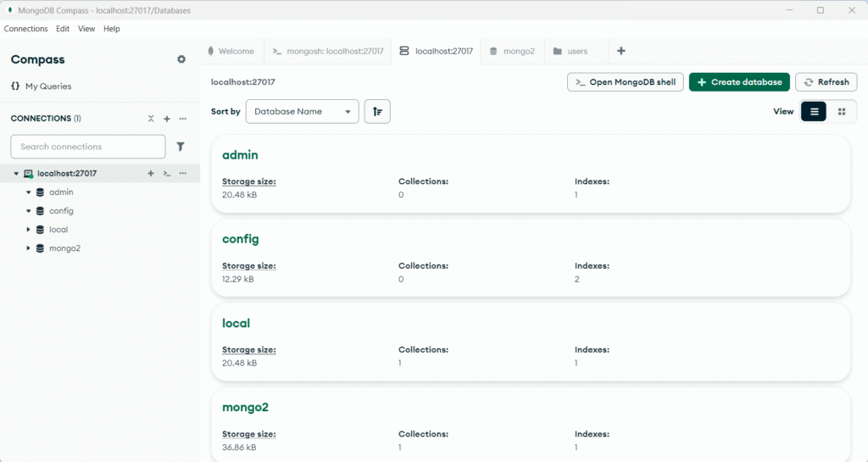This screenshot has height=462, width=868.
Task: Select local in the sidebar tree
Action: tap(58, 230)
